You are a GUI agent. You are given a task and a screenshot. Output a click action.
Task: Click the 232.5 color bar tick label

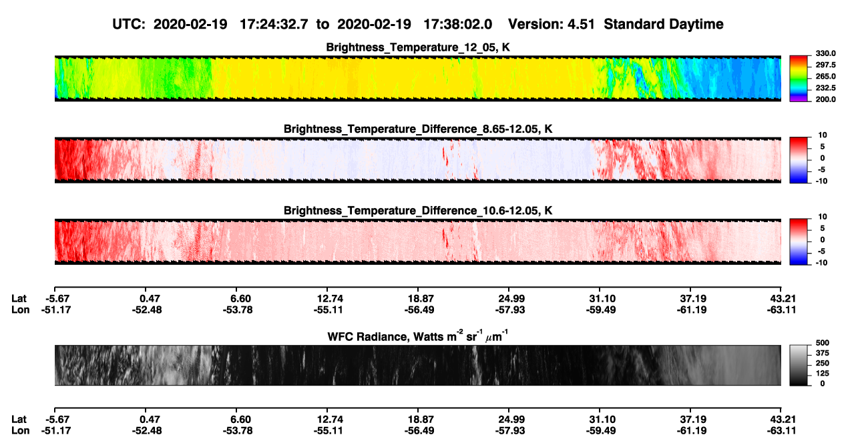827,88
